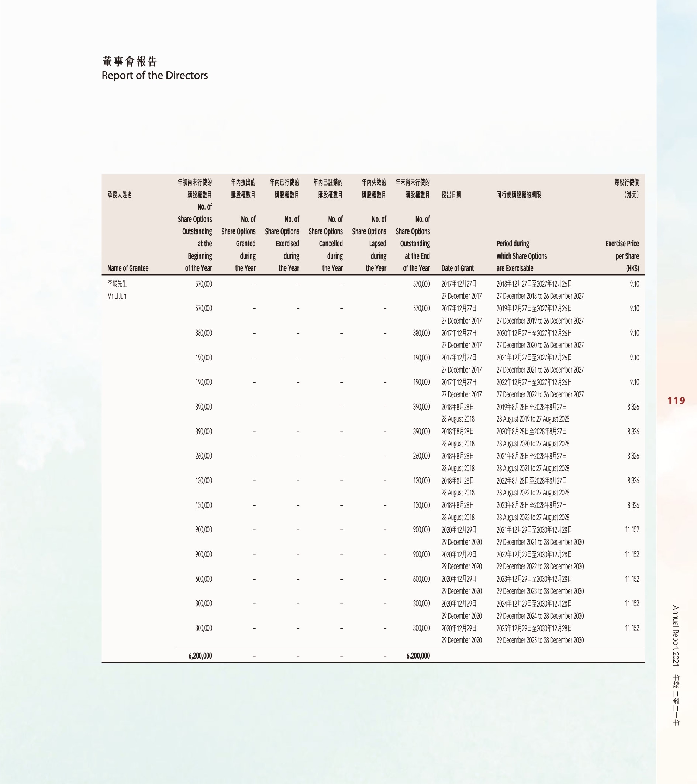Click the "Exercise Price per Share" header
The image size is (697, 784).
pyautogui.click(x=622, y=256)
